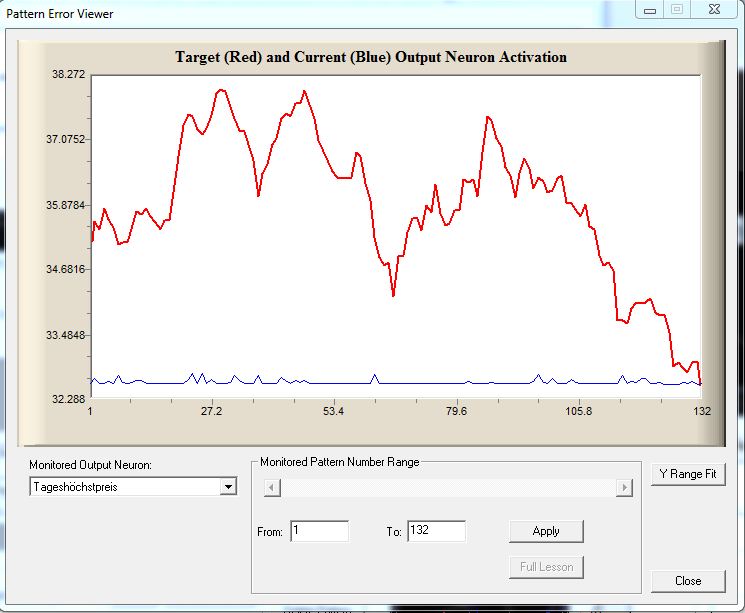Expand the Monitored Output Neuron dropdown arrow
The image size is (745, 613).
228,486
